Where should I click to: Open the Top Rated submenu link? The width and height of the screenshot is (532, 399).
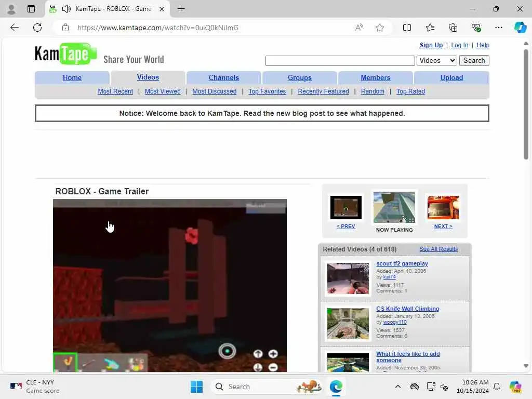click(x=410, y=91)
